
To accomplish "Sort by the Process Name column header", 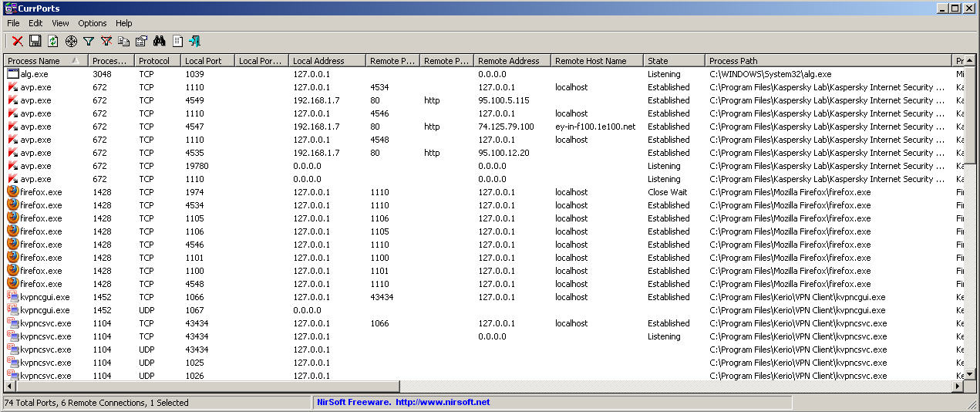I will [39, 61].
